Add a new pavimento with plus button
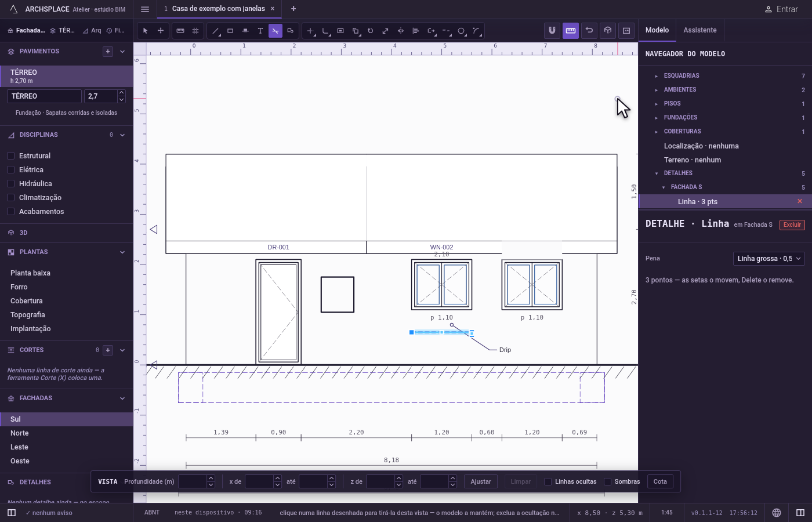 click(108, 52)
